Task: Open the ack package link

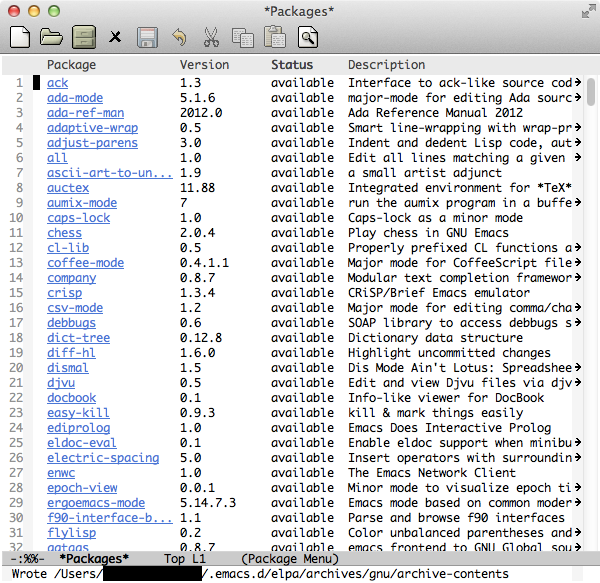Action: (57, 83)
